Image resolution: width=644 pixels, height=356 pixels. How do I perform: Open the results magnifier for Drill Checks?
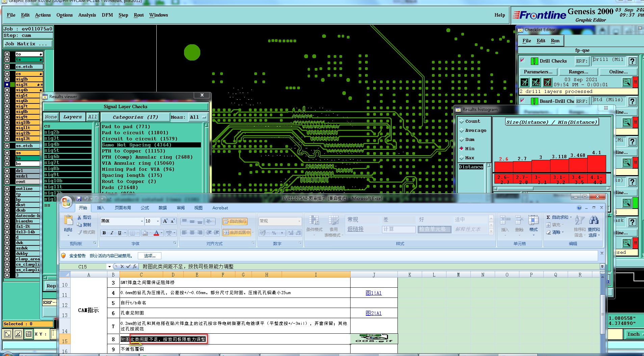[627, 82]
